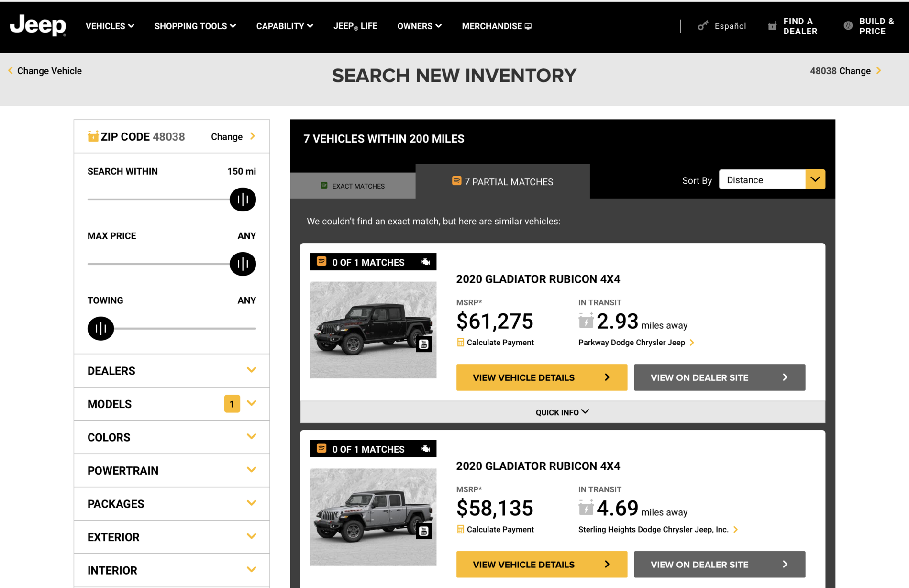This screenshot has width=909, height=588.
Task: Open Parkway Dodge Chrysler Jeep dealer link
Action: tap(632, 342)
